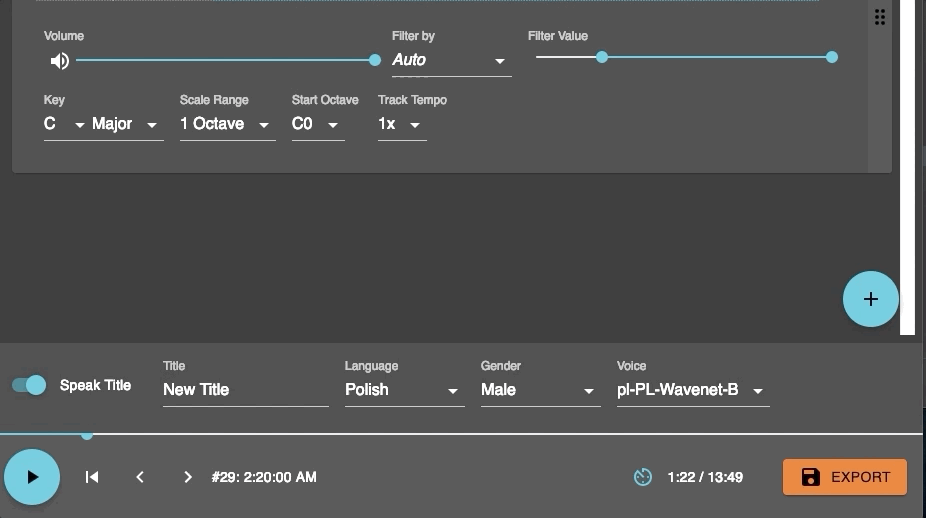Open the Language Polish dropdown
926x518 pixels.
pos(405,390)
